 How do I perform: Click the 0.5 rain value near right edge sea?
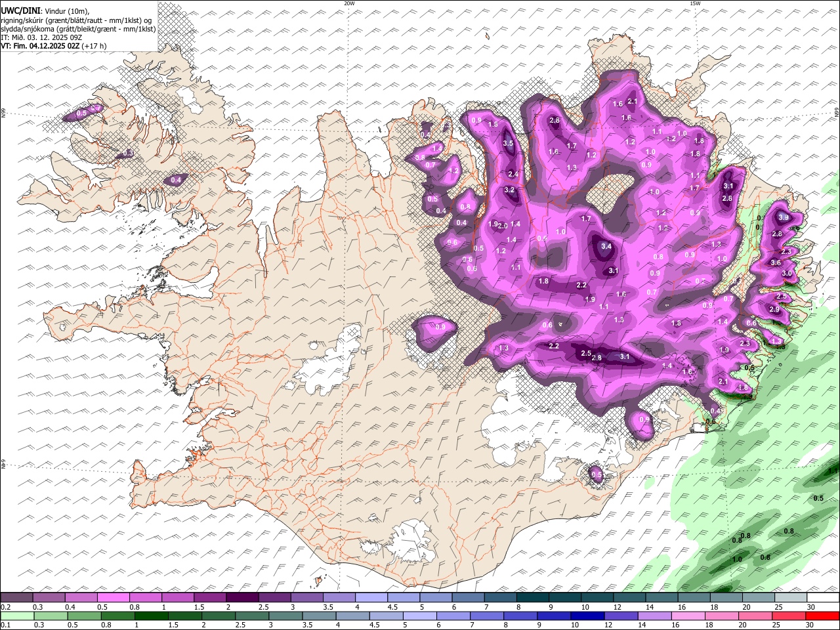click(x=818, y=498)
